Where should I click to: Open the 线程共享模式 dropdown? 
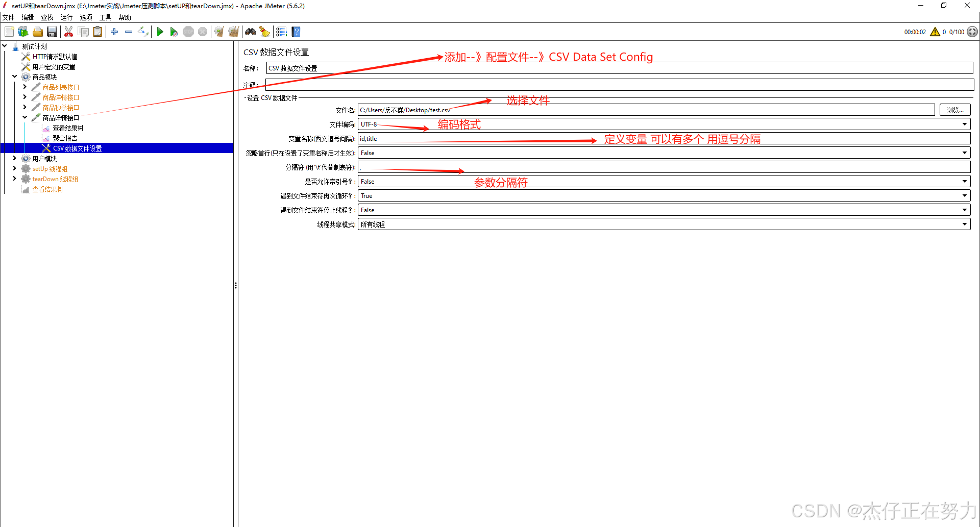[664, 224]
